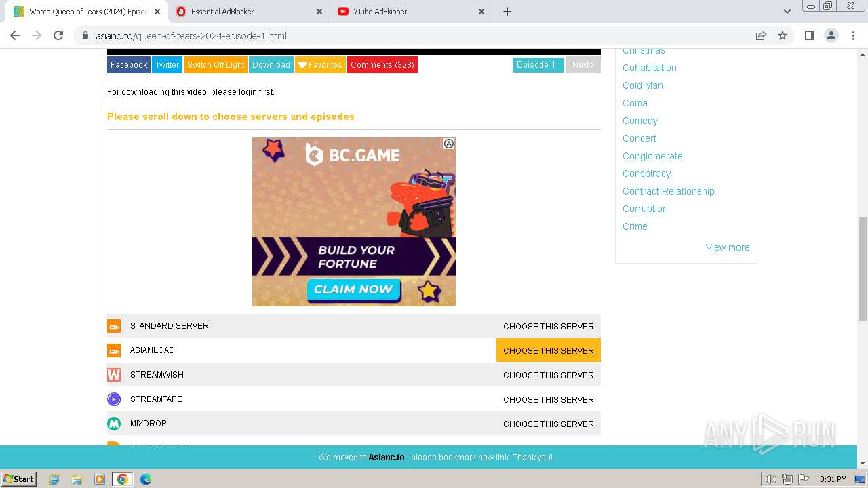Toggle Switch Off Light
The height and width of the screenshot is (488, 868).
coord(216,65)
